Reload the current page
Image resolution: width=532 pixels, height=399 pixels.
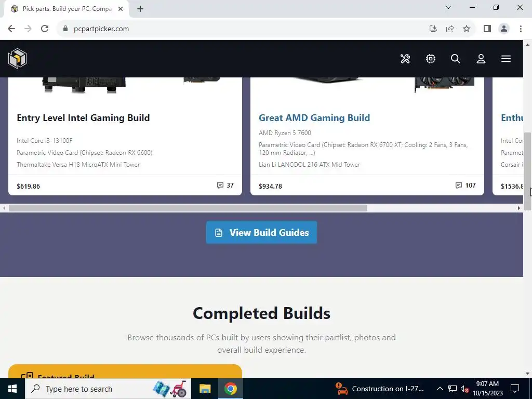point(45,29)
